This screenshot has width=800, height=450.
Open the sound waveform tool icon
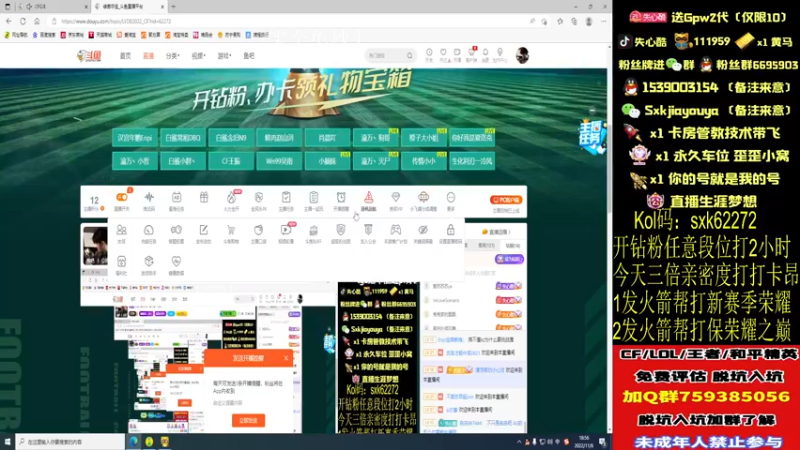[x=149, y=197]
